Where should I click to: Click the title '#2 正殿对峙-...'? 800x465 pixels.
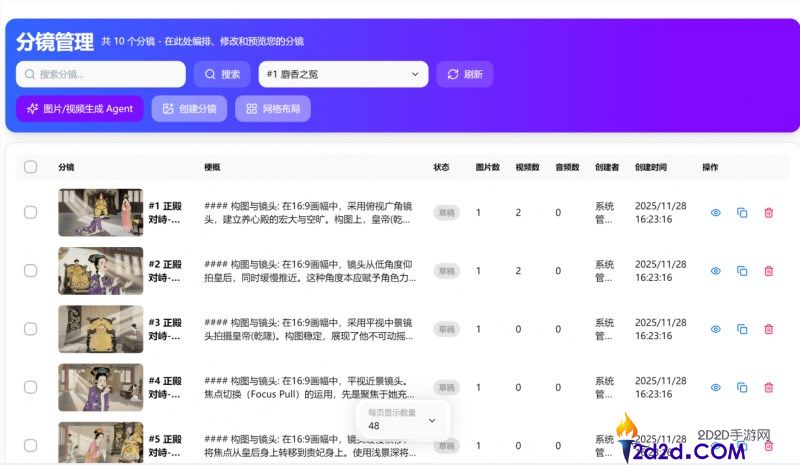(165, 271)
